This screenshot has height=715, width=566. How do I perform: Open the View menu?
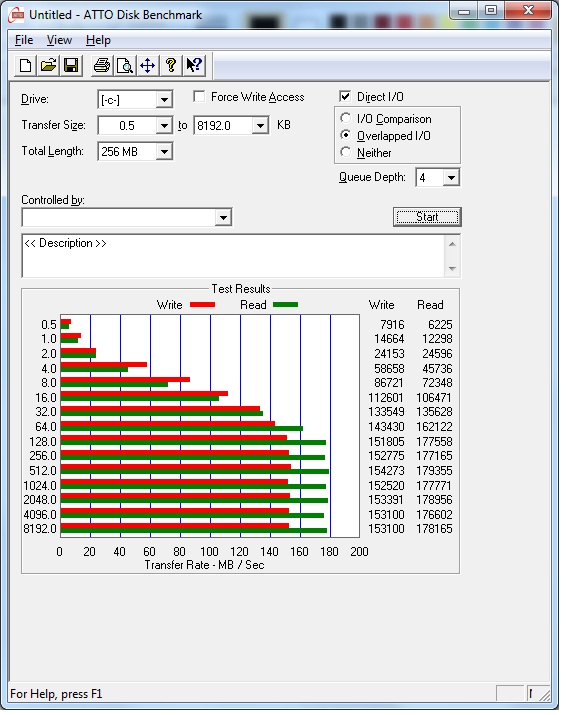tap(59, 40)
